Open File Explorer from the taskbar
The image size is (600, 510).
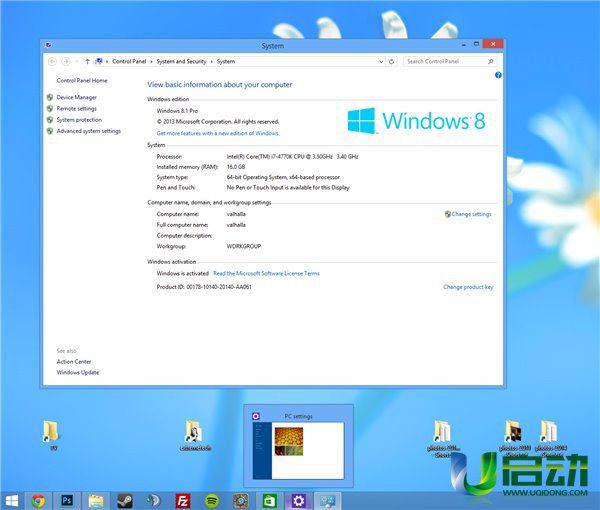tap(96, 500)
